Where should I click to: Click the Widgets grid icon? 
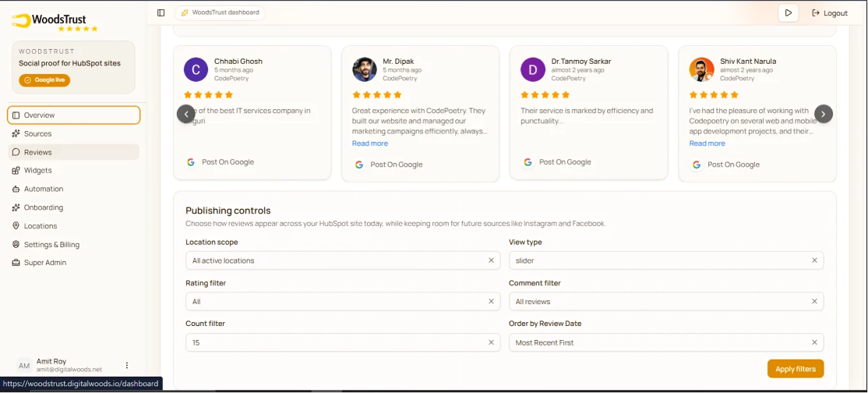click(16, 170)
